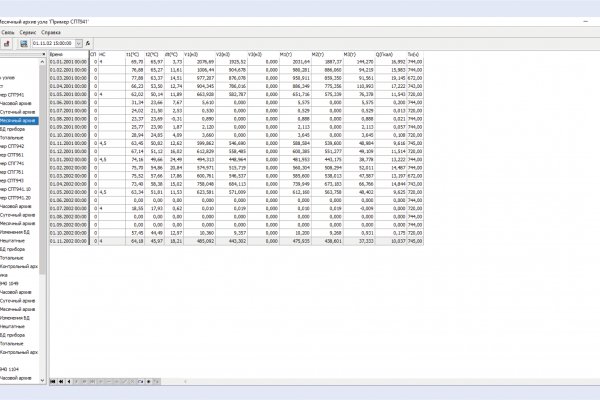
Task: Click the prior page navigator button
Action: (61, 381)
